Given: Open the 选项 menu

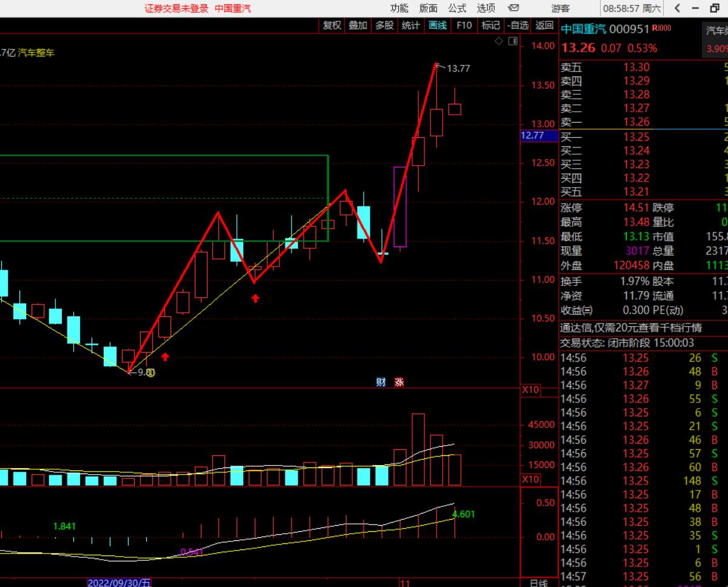Looking at the screenshot, I should click(x=486, y=8).
